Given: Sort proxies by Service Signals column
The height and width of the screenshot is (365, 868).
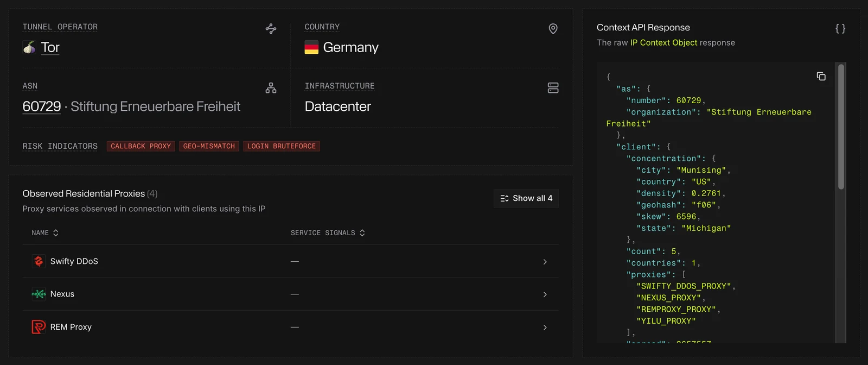Looking at the screenshot, I should [328, 232].
